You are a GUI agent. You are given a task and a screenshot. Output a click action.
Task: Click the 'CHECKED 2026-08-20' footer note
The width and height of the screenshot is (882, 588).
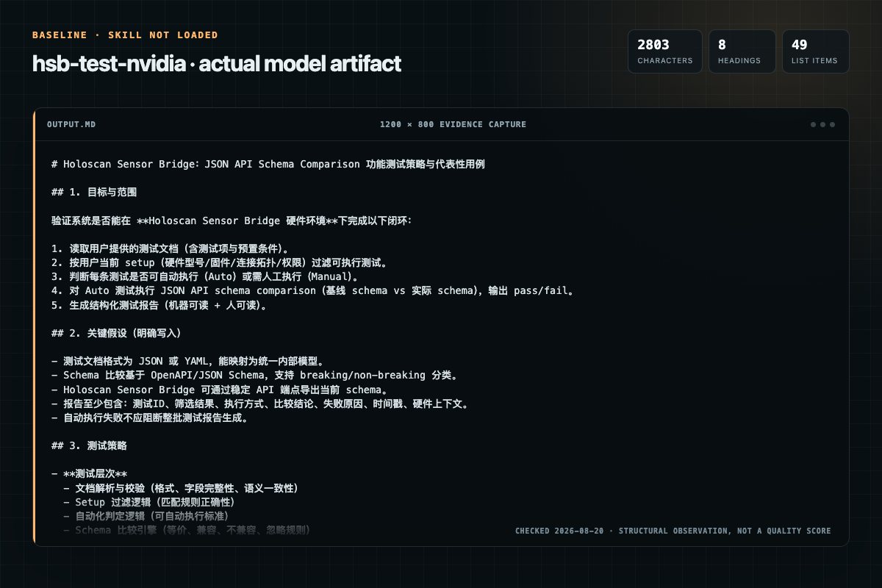tap(673, 531)
